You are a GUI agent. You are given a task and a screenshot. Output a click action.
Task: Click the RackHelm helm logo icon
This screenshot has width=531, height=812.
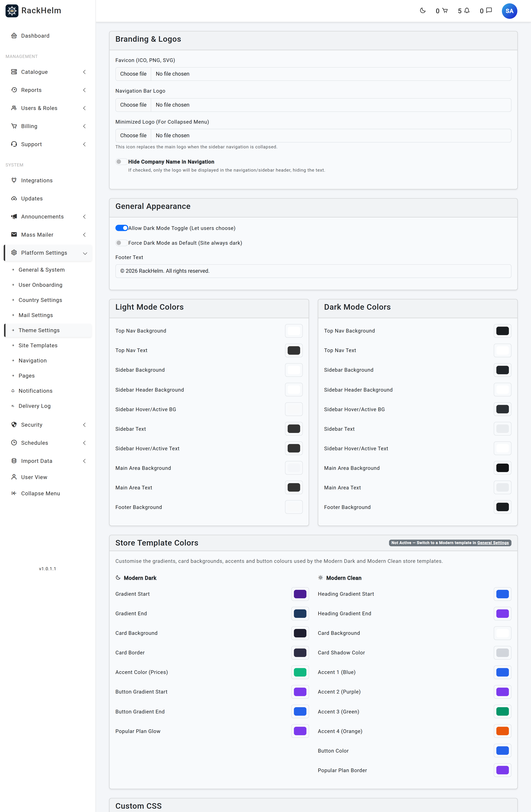[x=12, y=11]
